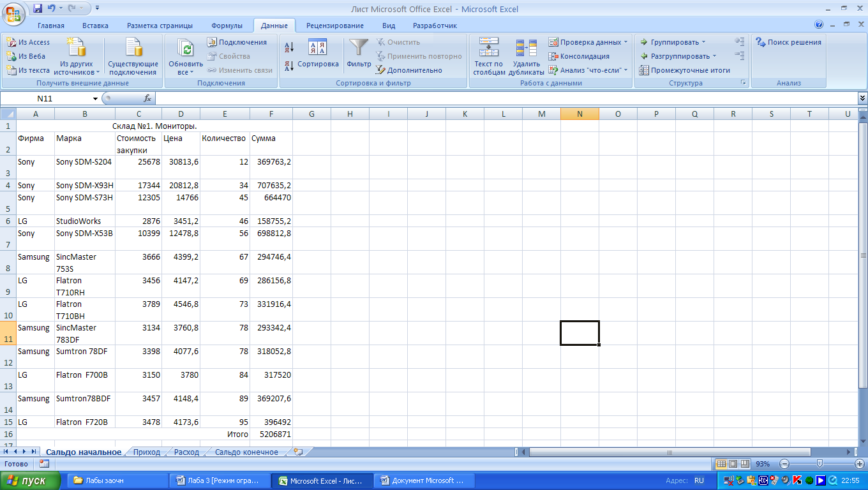This screenshot has width=868, height=490.
Task: Open the Name Box dropdown arrow
Action: click(95, 98)
